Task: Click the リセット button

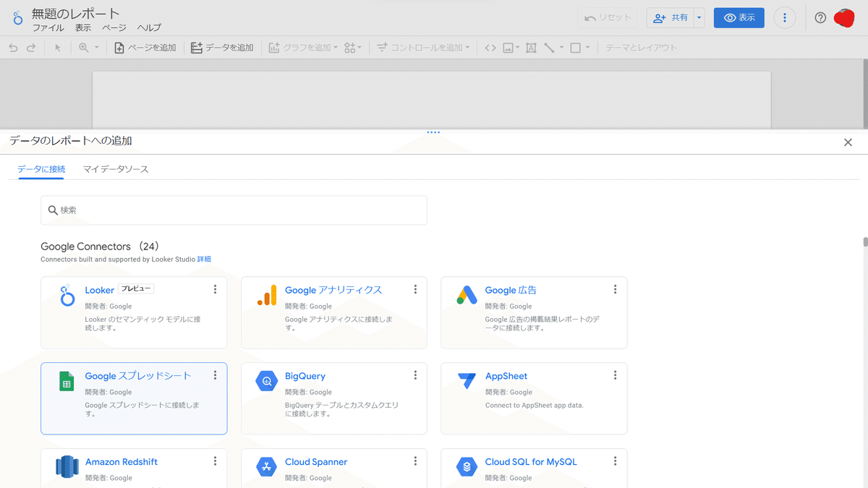Action: point(608,18)
